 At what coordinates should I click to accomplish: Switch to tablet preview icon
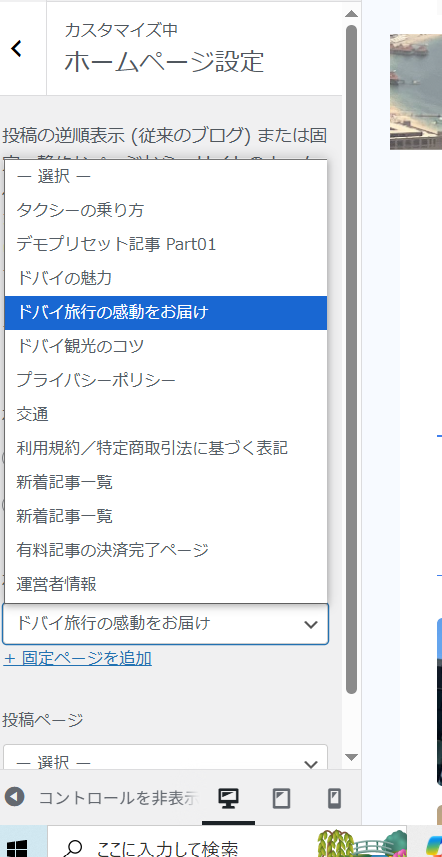[x=281, y=799]
